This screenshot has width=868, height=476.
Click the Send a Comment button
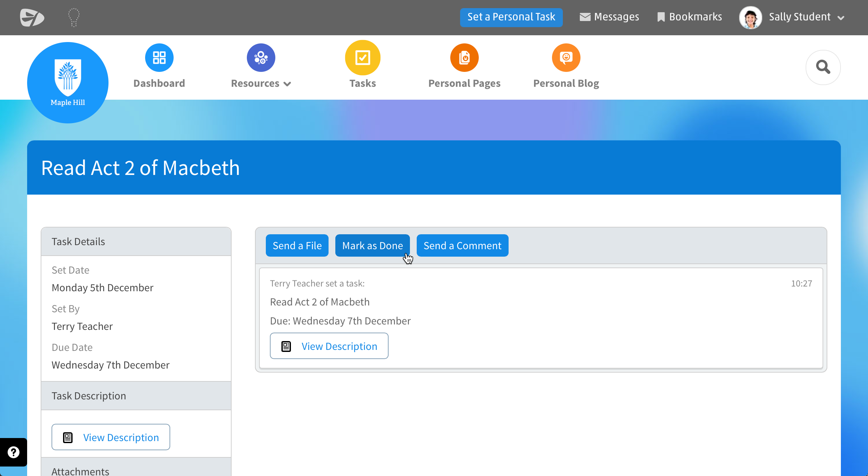[462, 245]
